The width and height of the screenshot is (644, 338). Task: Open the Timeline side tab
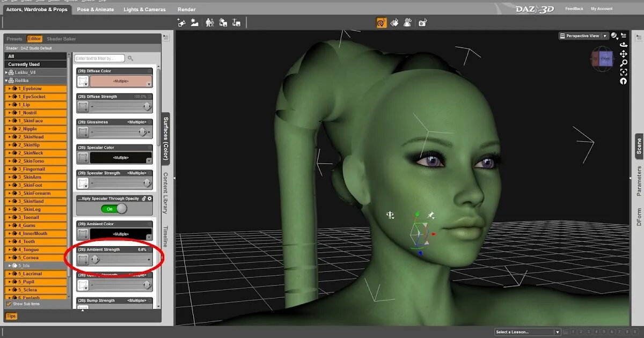(166, 236)
